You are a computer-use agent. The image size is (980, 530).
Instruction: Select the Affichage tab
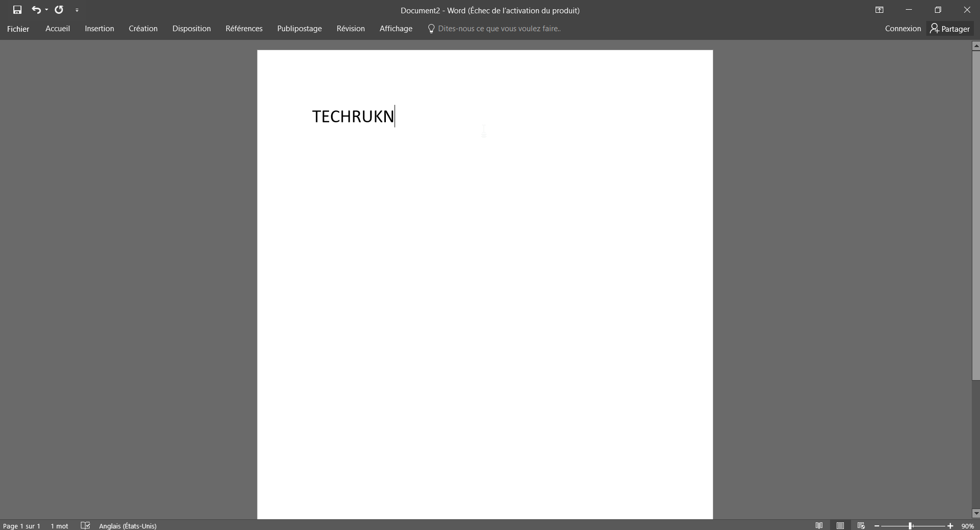point(396,29)
